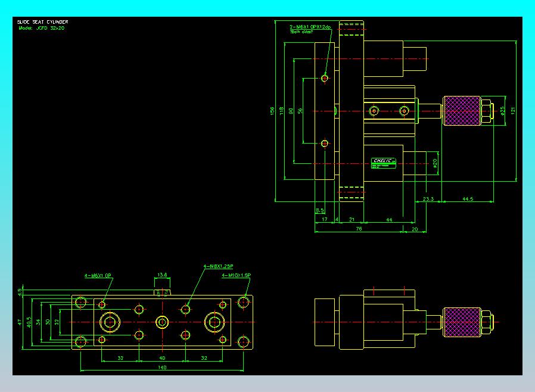Select the 76 body length dimension
535x392 pixels.
[x=359, y=229]
